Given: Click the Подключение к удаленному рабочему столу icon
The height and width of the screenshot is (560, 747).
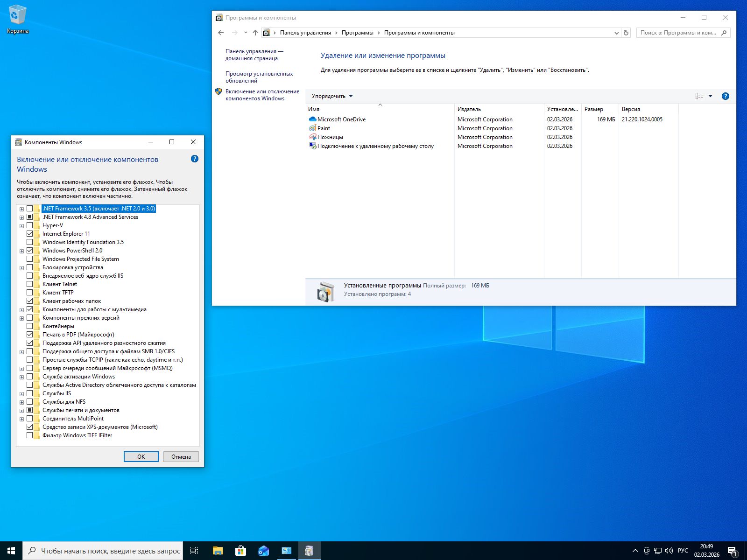Looking at the screenshot, I should (312, 146).
